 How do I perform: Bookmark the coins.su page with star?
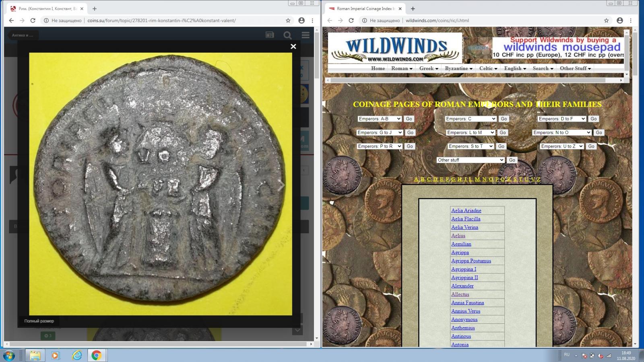point(288,21)
